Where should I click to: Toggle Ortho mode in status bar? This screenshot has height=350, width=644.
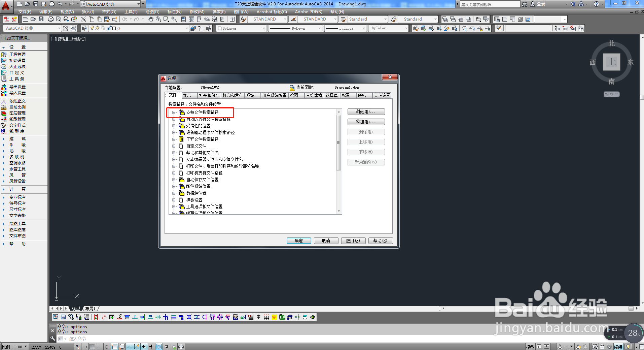99,347
